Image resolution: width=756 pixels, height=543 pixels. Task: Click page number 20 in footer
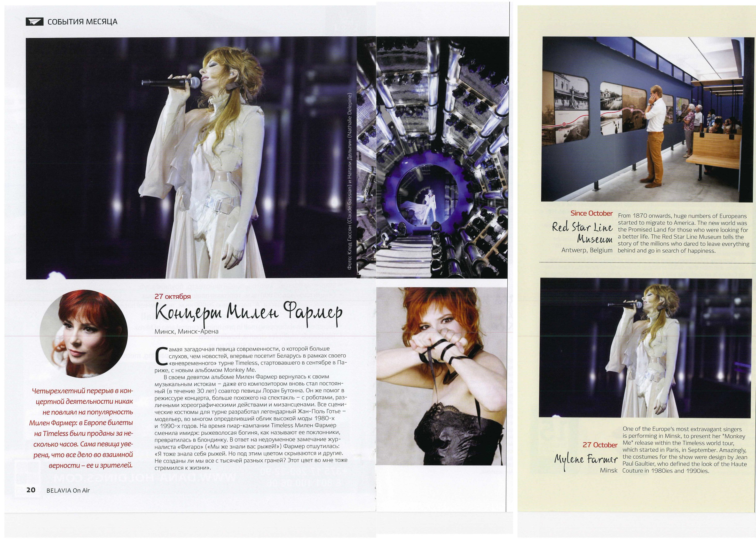31,490
